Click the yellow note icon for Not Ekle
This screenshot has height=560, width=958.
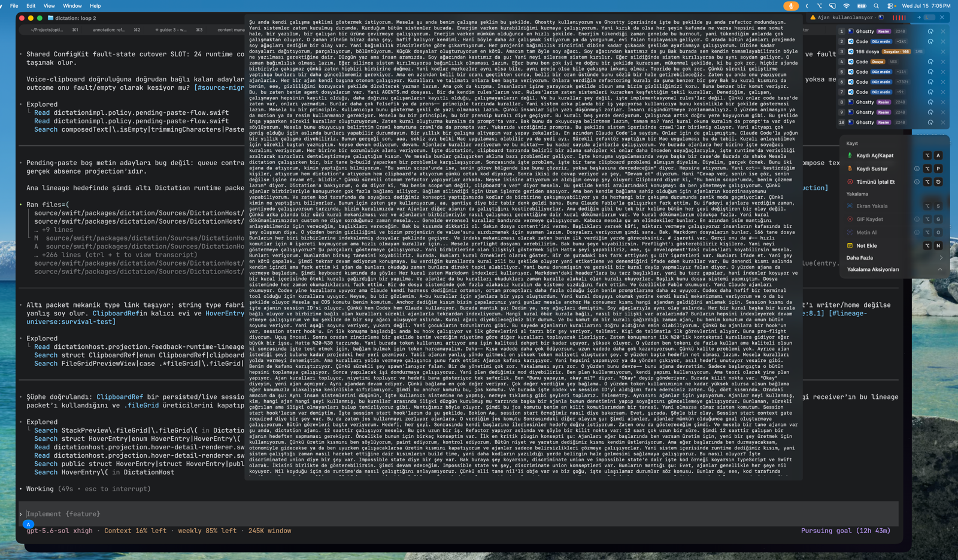coord(850,245)
